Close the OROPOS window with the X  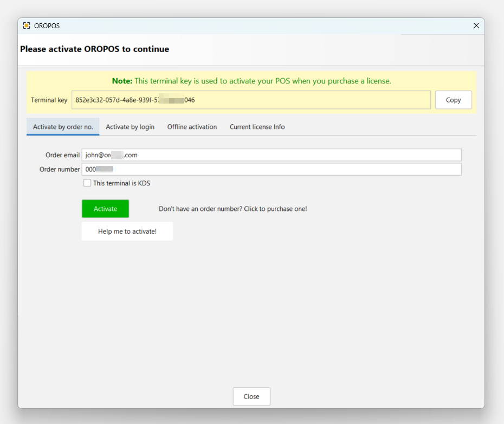[476, 25]
